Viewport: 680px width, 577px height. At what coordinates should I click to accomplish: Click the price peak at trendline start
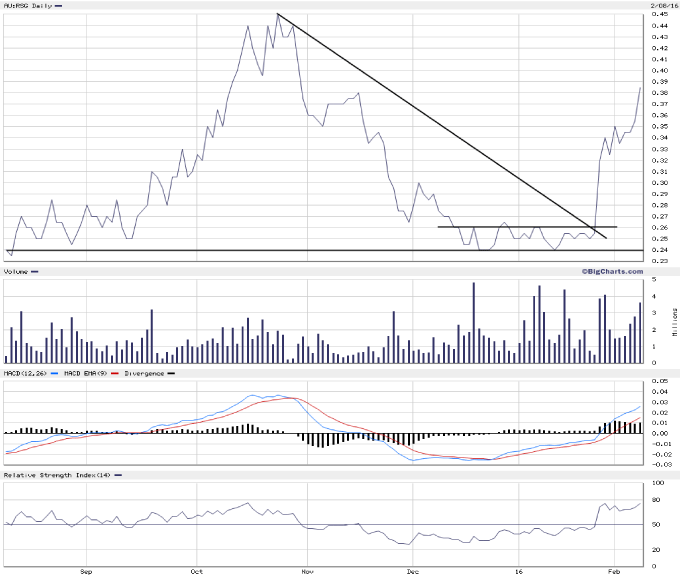pyautogui.click(x=277, y=14)
